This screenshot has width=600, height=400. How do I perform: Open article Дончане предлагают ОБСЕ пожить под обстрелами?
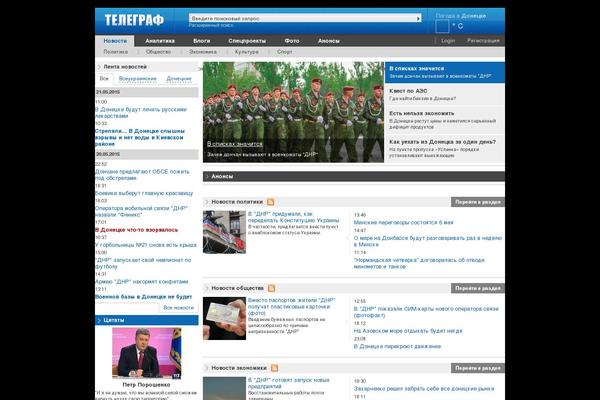[x=142, y=175]
